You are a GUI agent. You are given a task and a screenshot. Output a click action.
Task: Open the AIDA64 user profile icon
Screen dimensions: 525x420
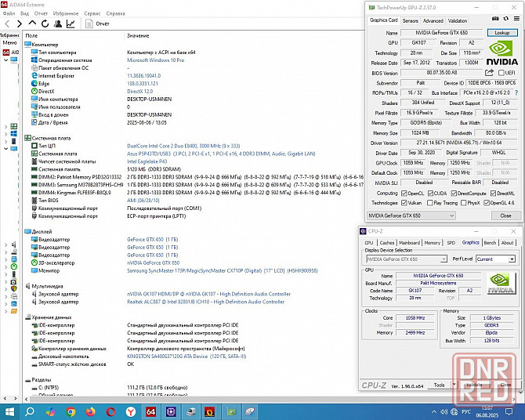[x=57, y=24]
